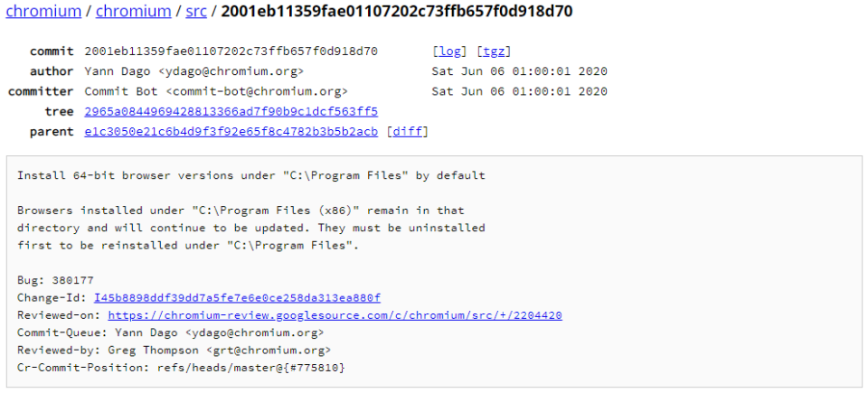The image size is (868, 393).
Task: Click the Cr-Commit-Position line
Action: 181,368
